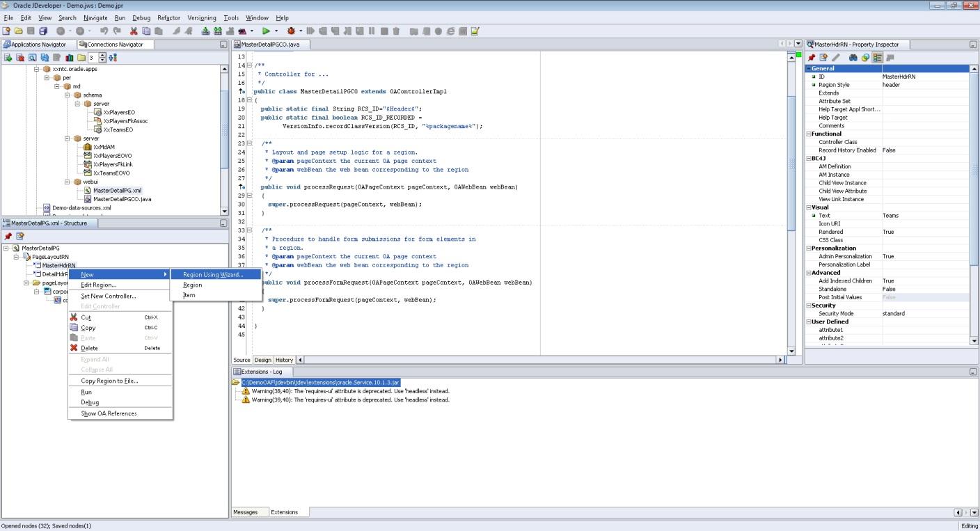The image size is (980, 531).
Task: Minimize the Extensions Log panel
Action: point(973,372)
